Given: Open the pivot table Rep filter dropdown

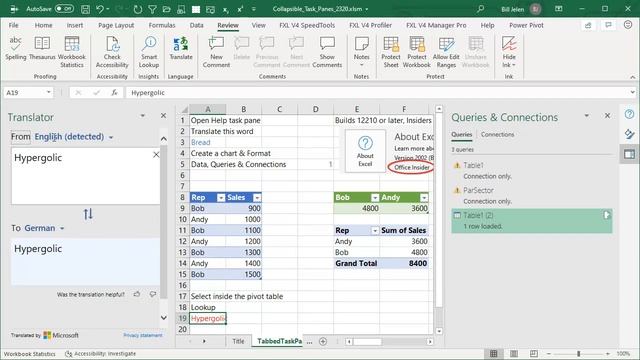Looking at the screenshot, I should tap(375, 231).
